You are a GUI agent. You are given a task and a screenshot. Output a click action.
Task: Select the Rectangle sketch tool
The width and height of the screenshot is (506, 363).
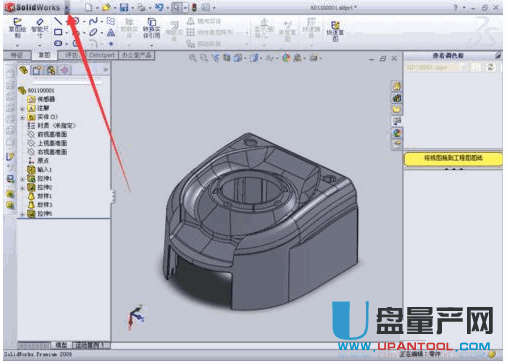coord(58,32)
